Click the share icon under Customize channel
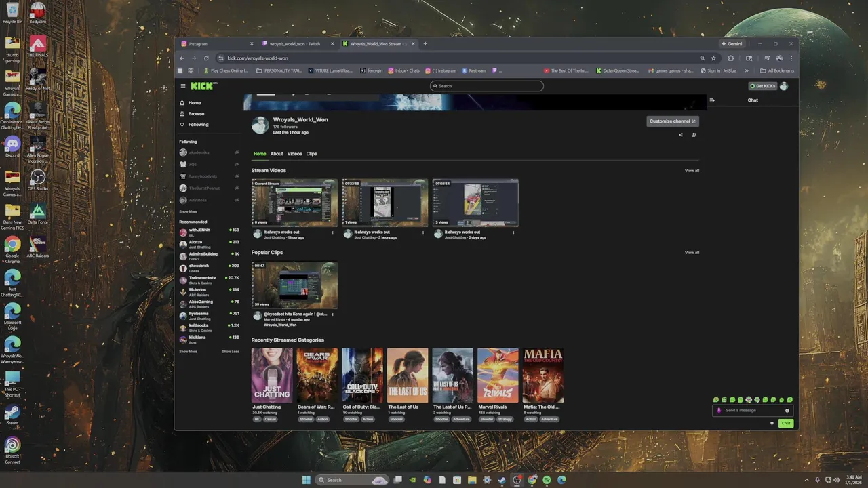This screenshot has width=868, height=488. pyautogui.click(x=681, y=135)
